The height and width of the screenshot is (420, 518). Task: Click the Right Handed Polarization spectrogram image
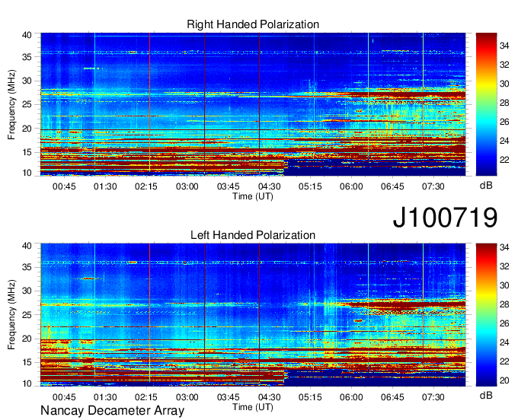point(253,104)
